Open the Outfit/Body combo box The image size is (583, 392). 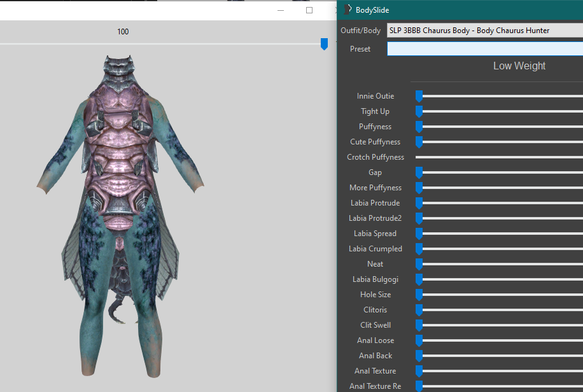(x=485, y=31)
